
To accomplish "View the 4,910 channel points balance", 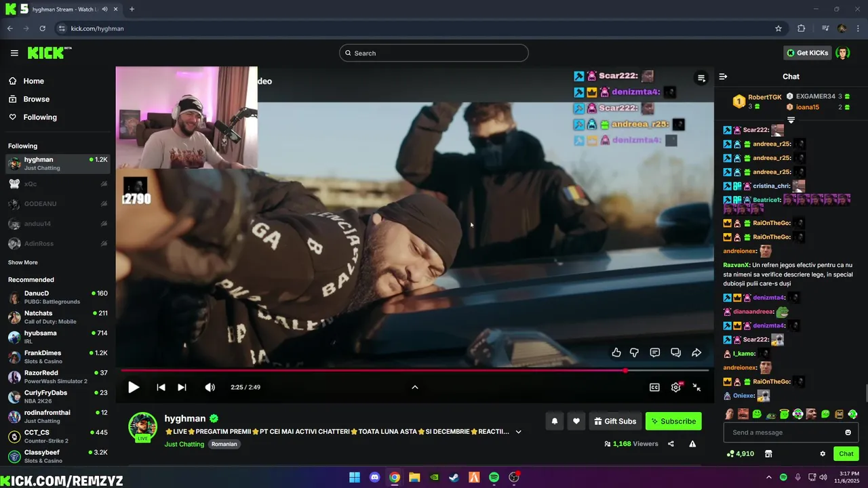I will 740,453.
